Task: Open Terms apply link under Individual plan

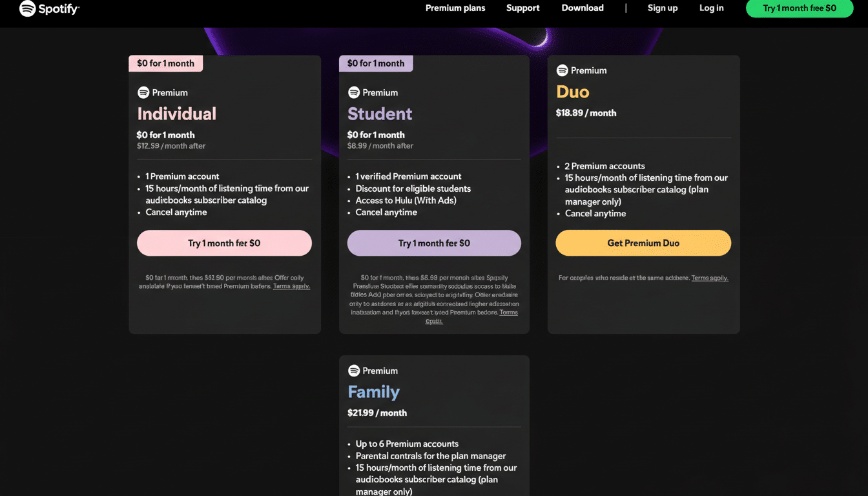Action: pos(291,286)
